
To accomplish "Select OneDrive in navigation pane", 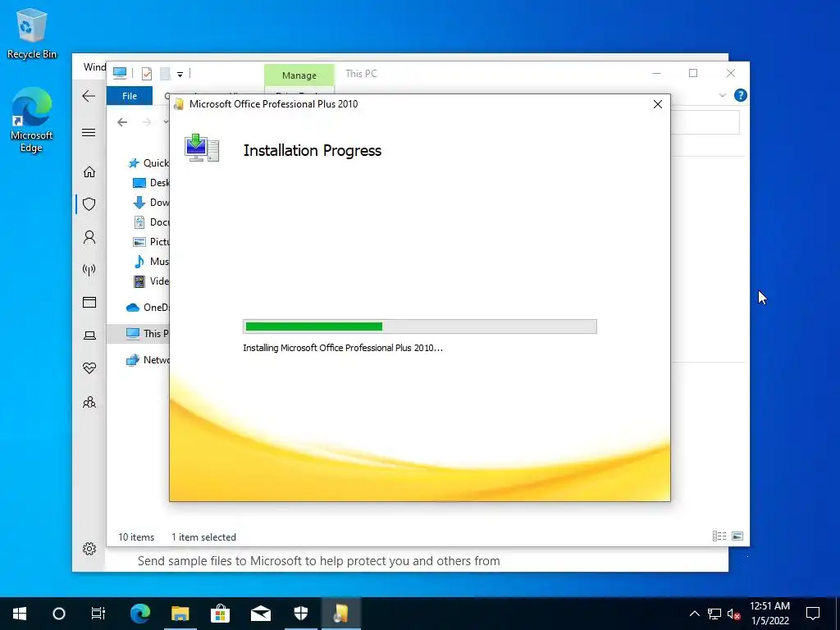I will [x=148, y=308].
